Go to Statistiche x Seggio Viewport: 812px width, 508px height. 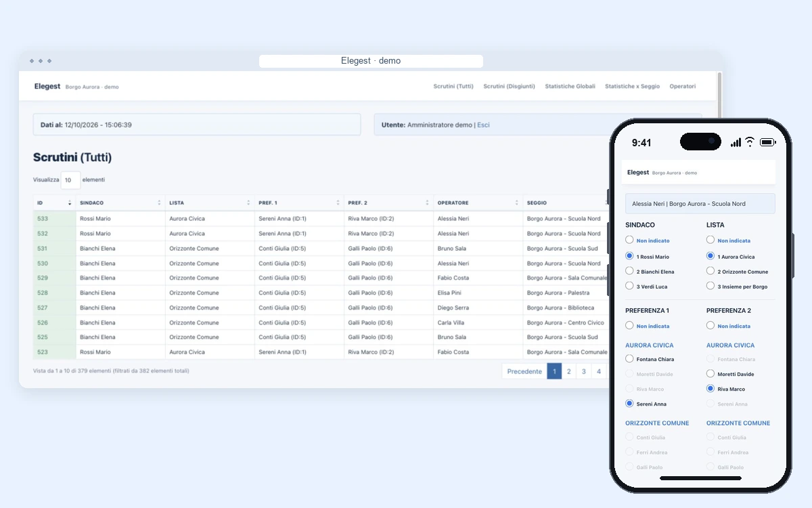[x=632, y=87]
